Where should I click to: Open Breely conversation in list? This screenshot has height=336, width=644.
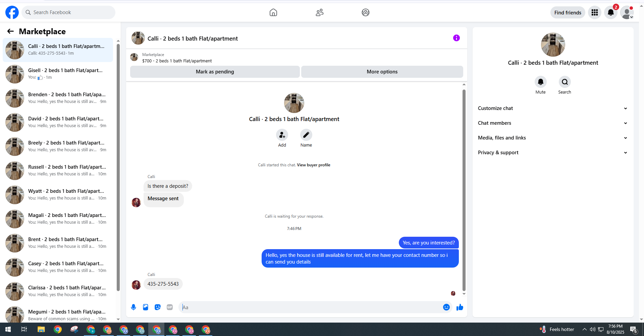[x=58, y=147]
